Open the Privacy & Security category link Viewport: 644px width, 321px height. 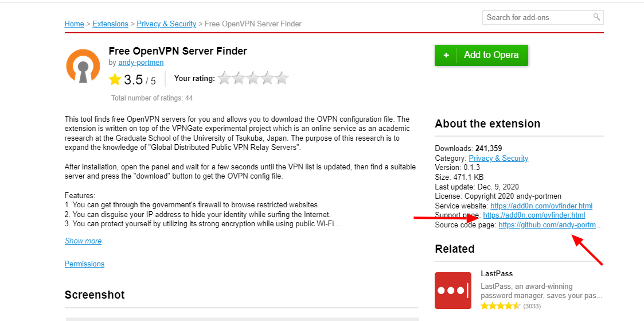[498, 158]
